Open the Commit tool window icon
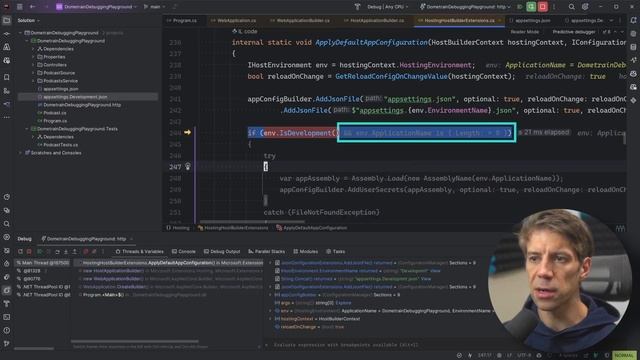This screenshot has width=640, height=360. pyautogui.click(x=7, y=34)
